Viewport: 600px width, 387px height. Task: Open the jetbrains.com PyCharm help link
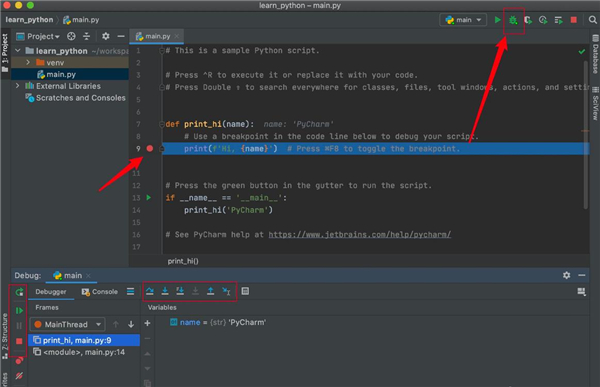tap(359, 234)
